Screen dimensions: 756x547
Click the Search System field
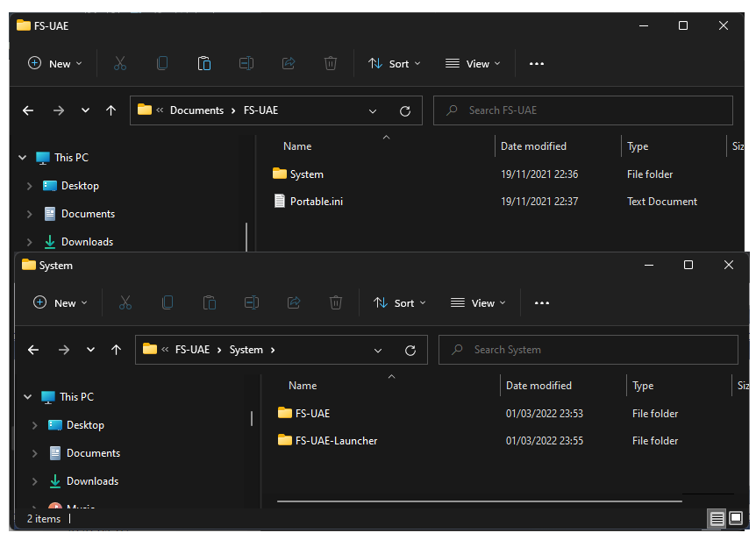pyautogui.click(x=588, y=350)
